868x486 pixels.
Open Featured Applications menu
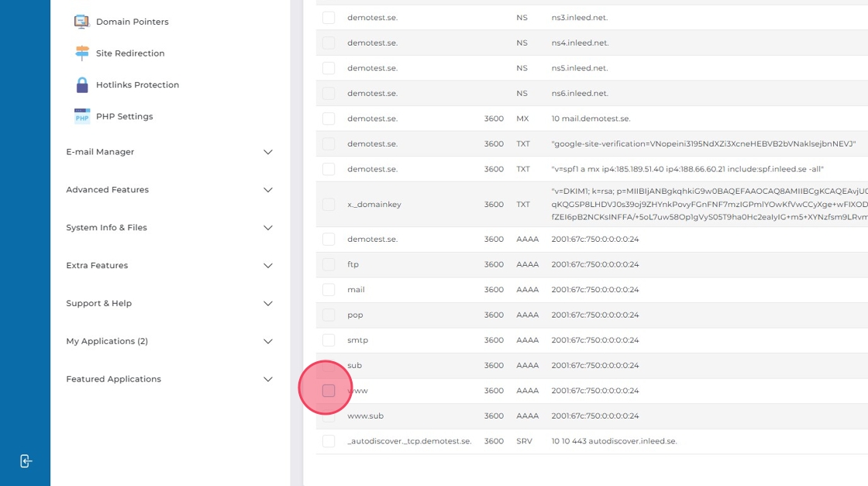tap(268, 380)
